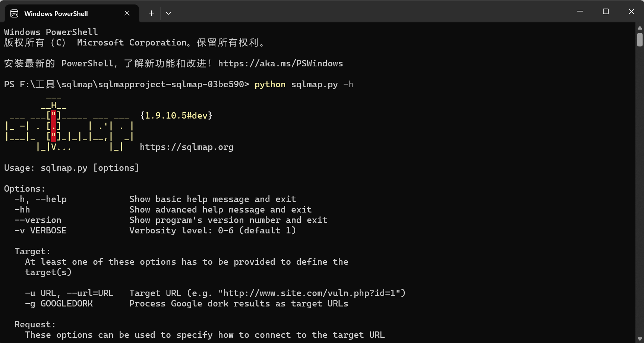
Task: Open a new terminal tab with the plus icon
Action: pos(151,13)
